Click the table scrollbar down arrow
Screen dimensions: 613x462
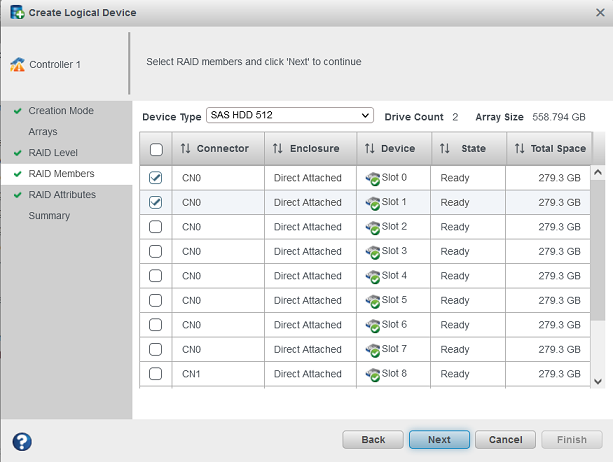click(x=599, y=380)
